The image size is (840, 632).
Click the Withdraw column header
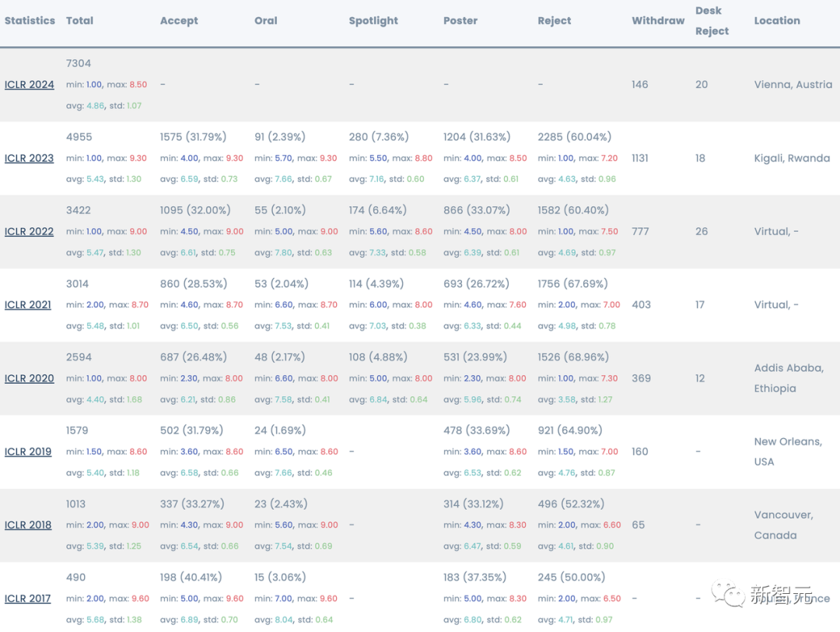658,20
